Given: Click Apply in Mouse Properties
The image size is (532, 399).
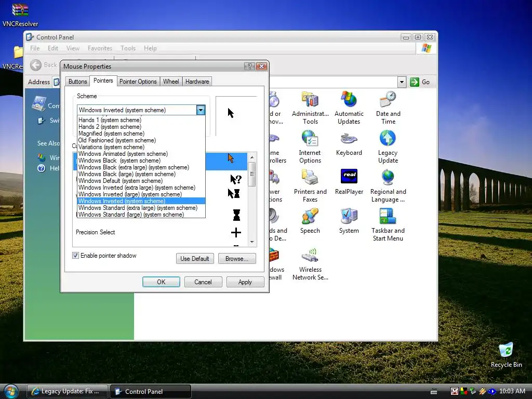Looking at the screenshot, I should point(245,282).
